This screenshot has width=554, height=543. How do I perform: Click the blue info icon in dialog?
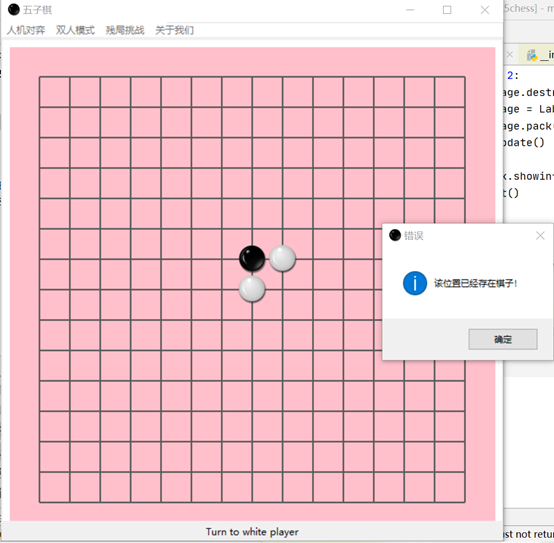click(415, 283)
